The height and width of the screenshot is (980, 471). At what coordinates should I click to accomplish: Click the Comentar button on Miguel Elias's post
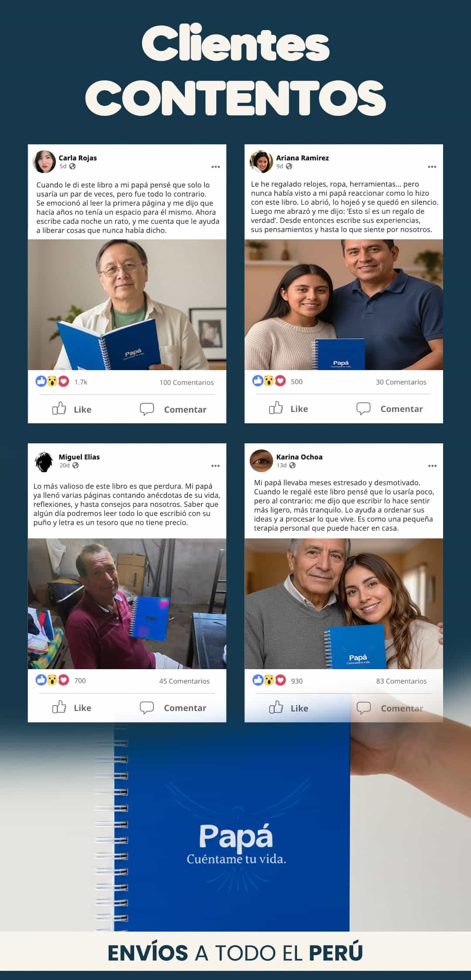pyautogui.click(x=173, y=708)
